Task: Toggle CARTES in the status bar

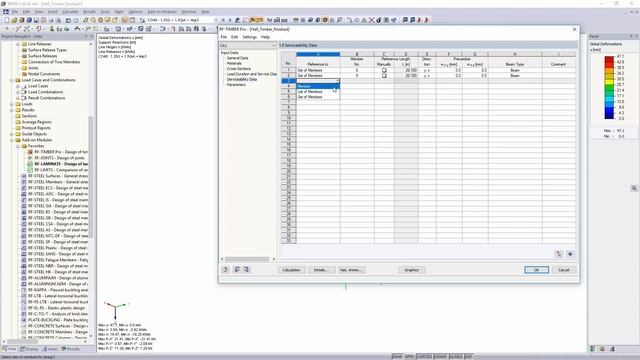Action: coord(424,357)
